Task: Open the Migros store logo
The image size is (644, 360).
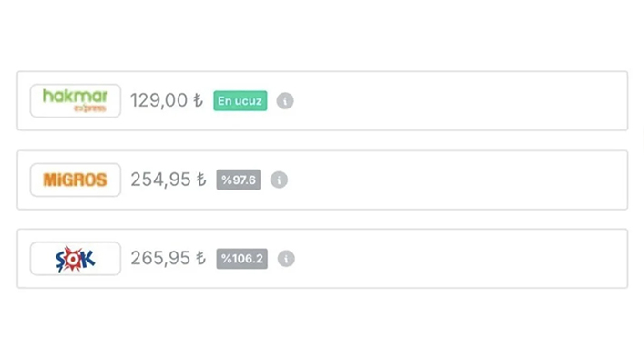Action: pos(76,180)
